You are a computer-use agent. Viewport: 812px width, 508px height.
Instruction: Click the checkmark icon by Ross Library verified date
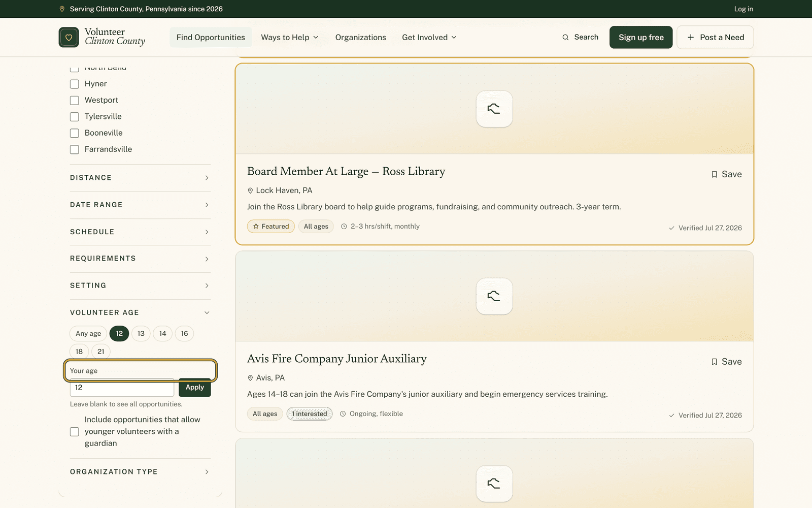click(x=672, y=228)
